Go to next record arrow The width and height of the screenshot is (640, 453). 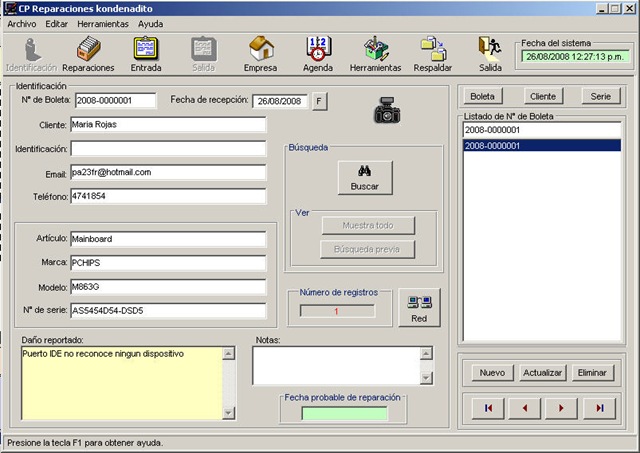[x=561, y=408]
